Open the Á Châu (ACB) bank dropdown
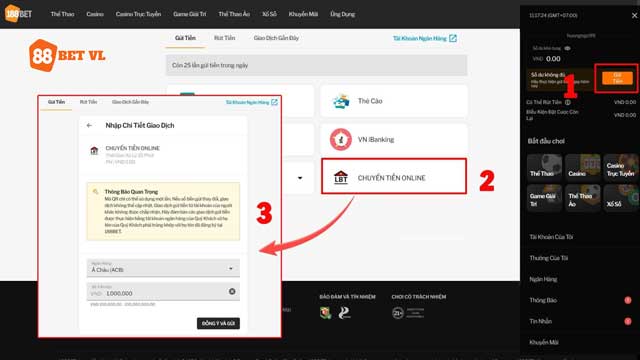Viewport: 640px width, 360px height. coord(163,268)
